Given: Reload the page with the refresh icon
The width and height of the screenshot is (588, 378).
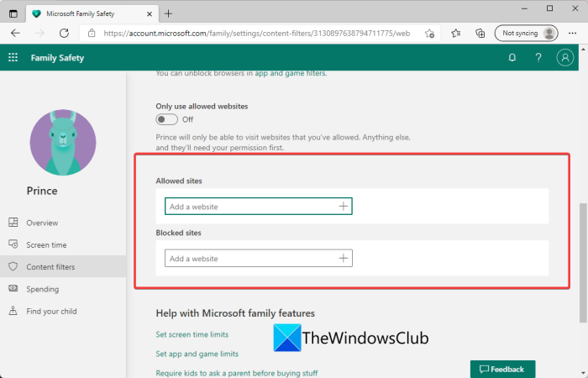Looking at the screenshot, I should (x=64, y=33).
